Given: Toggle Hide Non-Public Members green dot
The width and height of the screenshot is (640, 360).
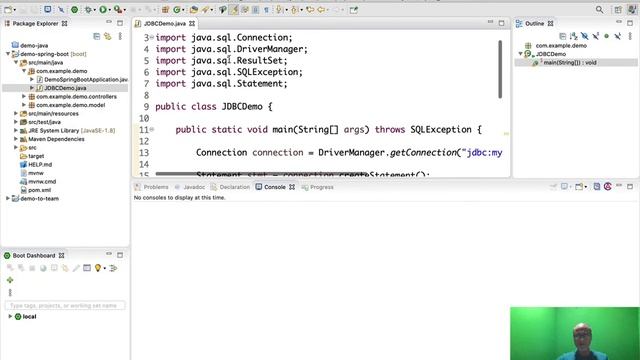Looking at the screenshot, I should pos(607,37).
